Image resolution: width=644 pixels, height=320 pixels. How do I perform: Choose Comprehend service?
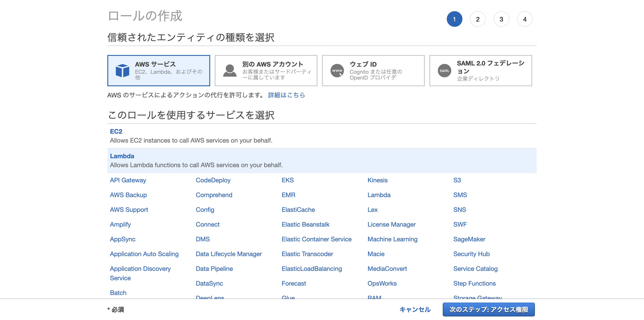214,195
